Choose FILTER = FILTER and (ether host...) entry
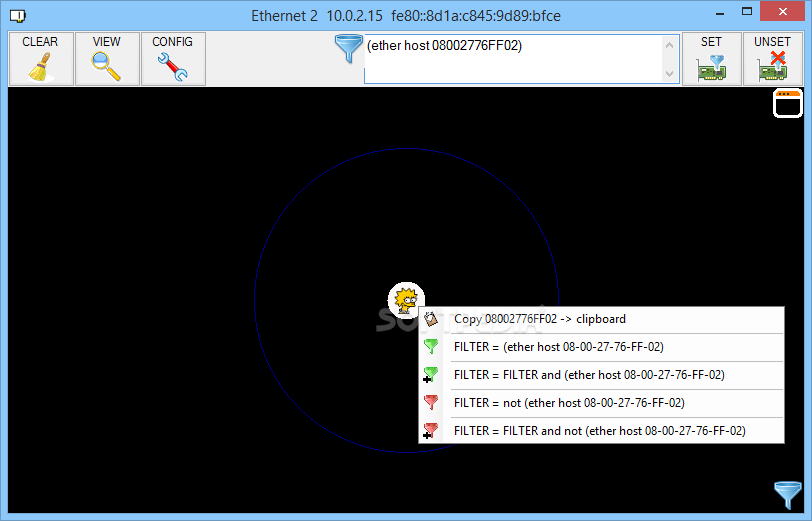 coord(601,375)
